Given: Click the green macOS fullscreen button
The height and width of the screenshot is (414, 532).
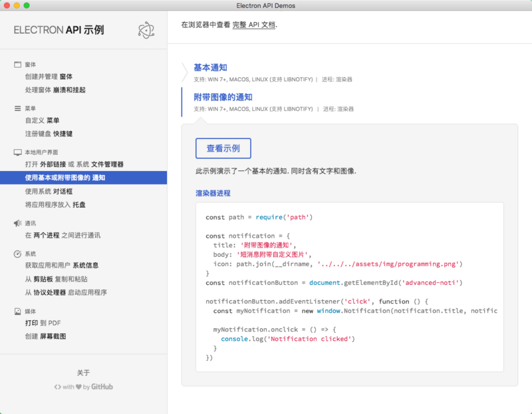Looking at the screenshot, I should (x=27, y=5).
